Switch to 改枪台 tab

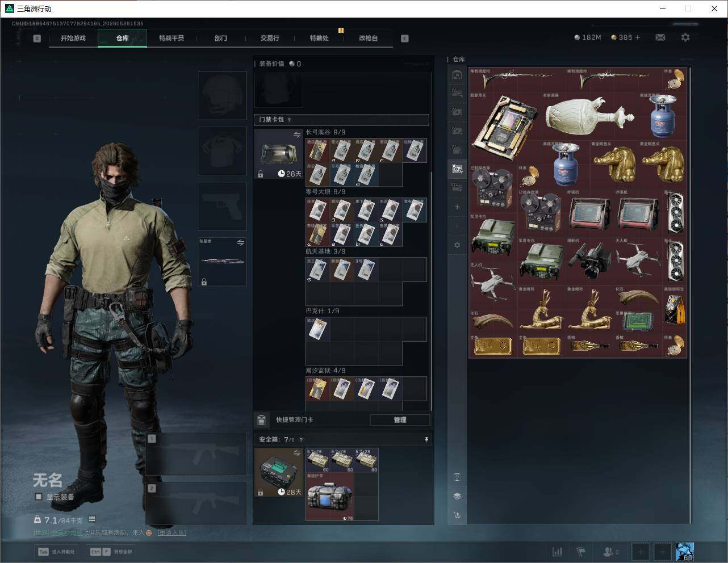point(368,38)
